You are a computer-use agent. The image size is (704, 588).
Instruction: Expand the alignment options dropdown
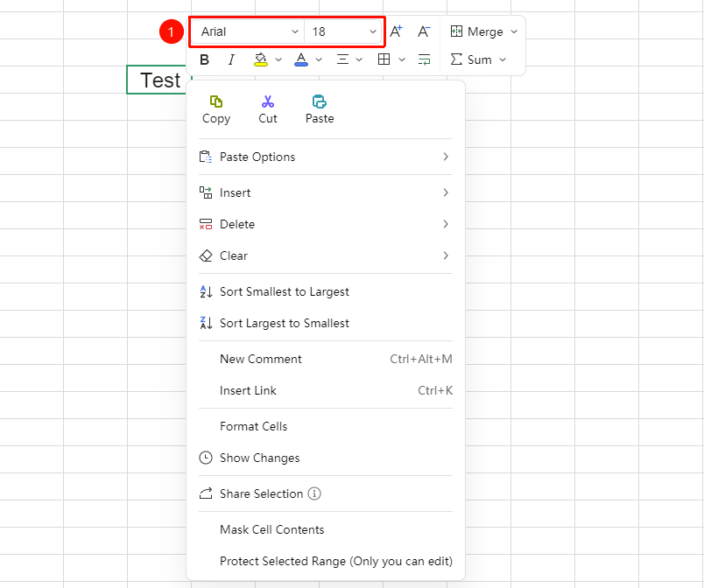pyautogui.click(x=359, y=59)
